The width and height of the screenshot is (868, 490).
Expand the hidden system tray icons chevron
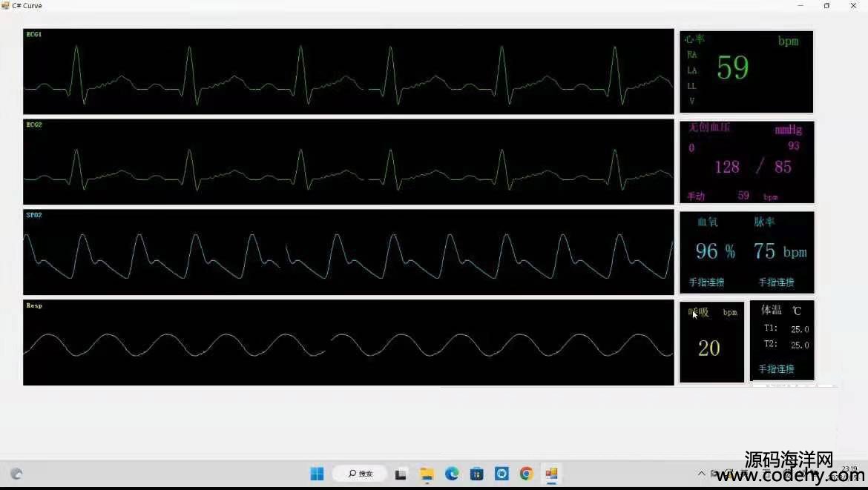tap(701, 474)
